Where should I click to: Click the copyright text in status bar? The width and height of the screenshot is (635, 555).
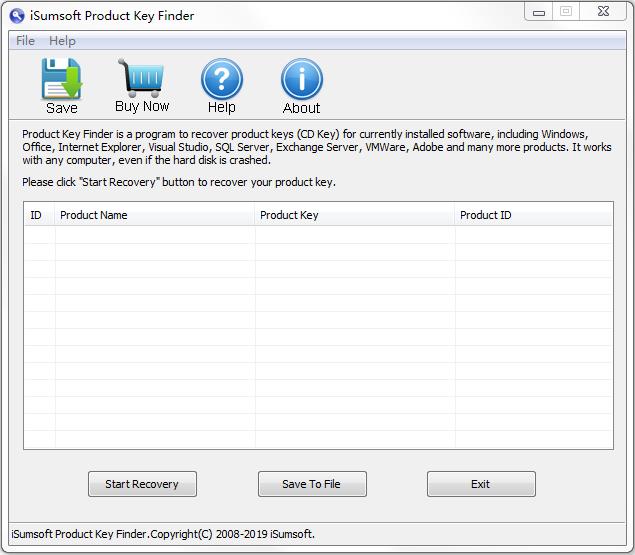[163, 534]
